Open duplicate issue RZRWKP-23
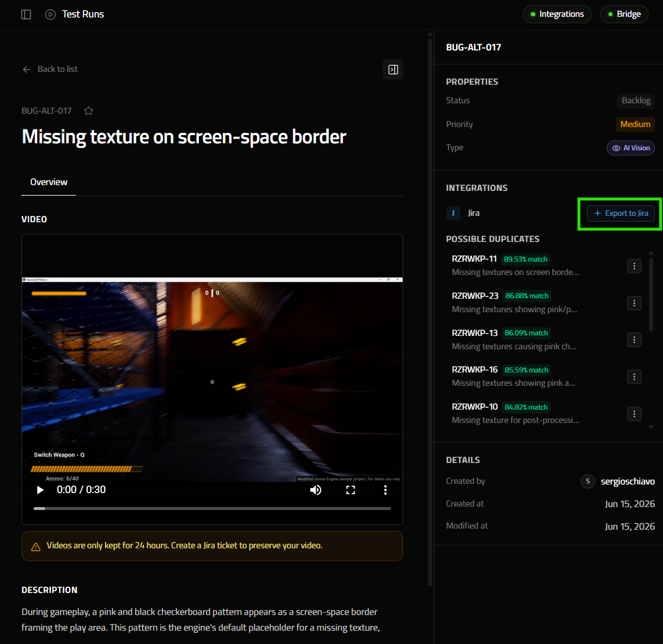 point(475,295)
